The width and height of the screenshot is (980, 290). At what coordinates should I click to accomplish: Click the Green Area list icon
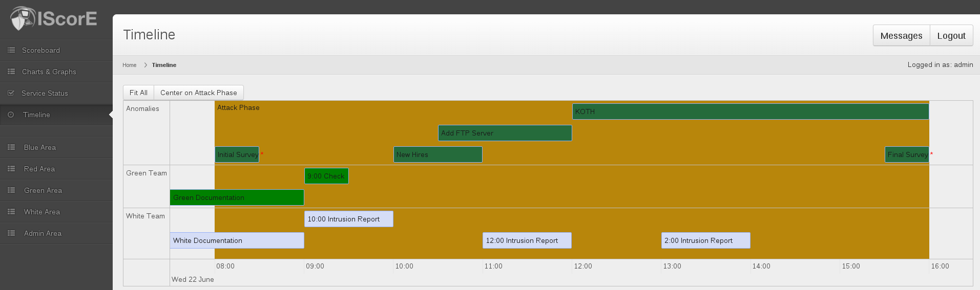click(11, 190)
